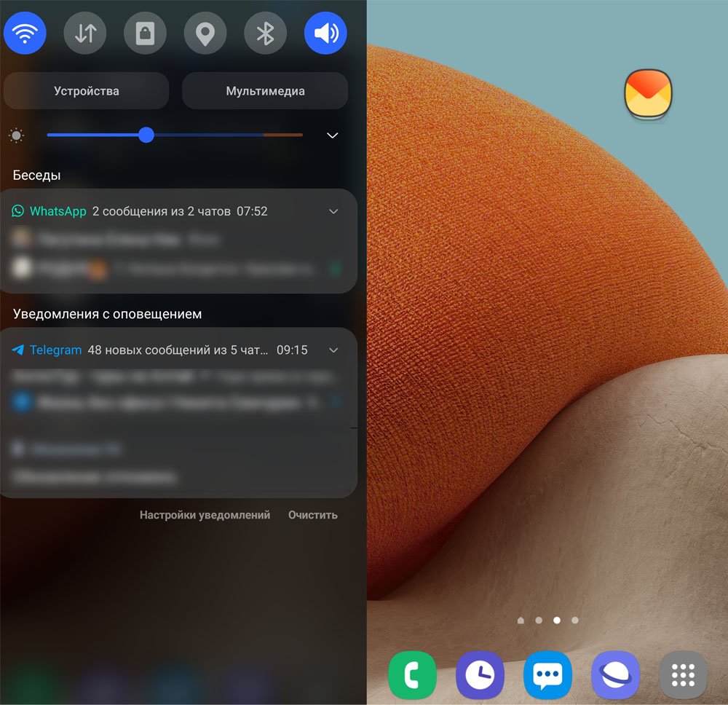Tap the Telegram app icon in notification
Image resolution: width=728 pixels, height=705 pixels.
pyautogui.click(x=17, y=350)
